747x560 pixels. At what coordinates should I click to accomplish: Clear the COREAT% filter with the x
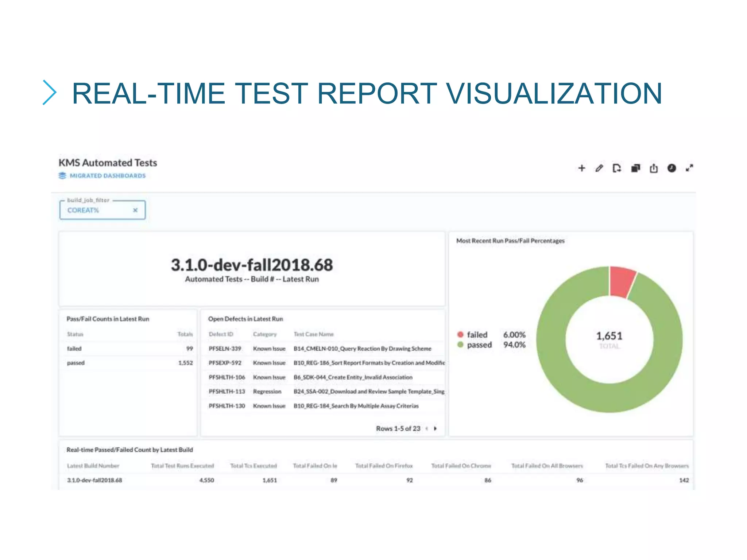(x=135, y=210)
